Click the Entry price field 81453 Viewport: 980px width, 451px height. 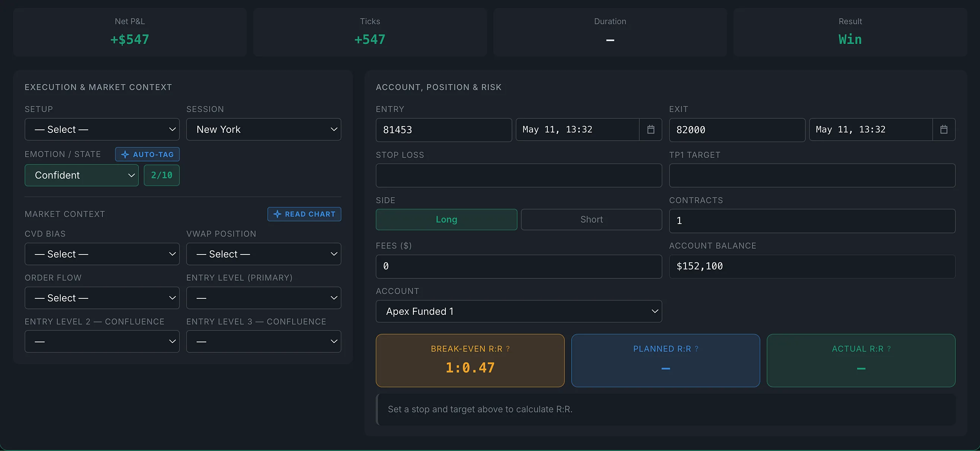click(x=443, y=129)
